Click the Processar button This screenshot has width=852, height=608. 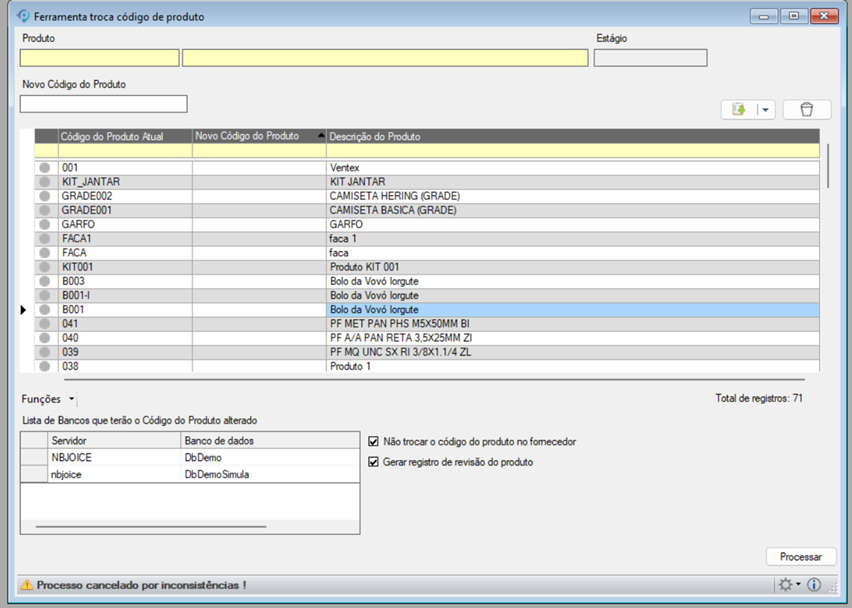click(801, 556)
